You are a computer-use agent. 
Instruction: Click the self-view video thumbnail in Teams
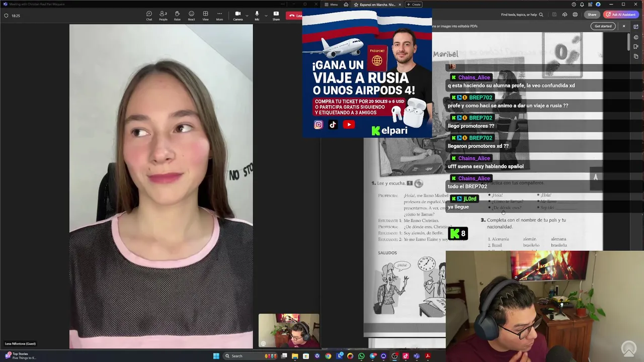pos(289,331)
